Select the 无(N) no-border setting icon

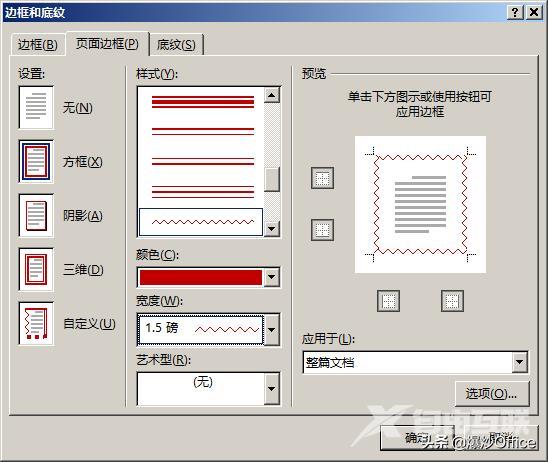[36, 107]
